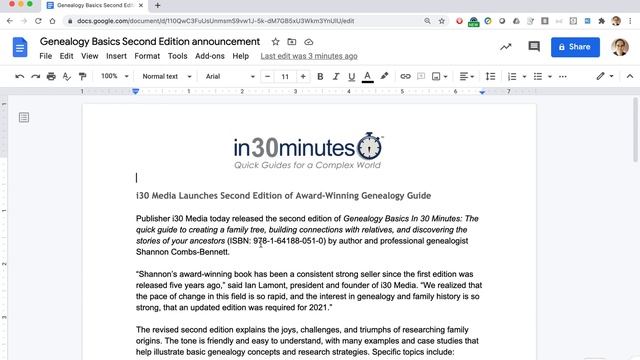
Task: Open the Insert menu
Action: [x=116, y=56]
